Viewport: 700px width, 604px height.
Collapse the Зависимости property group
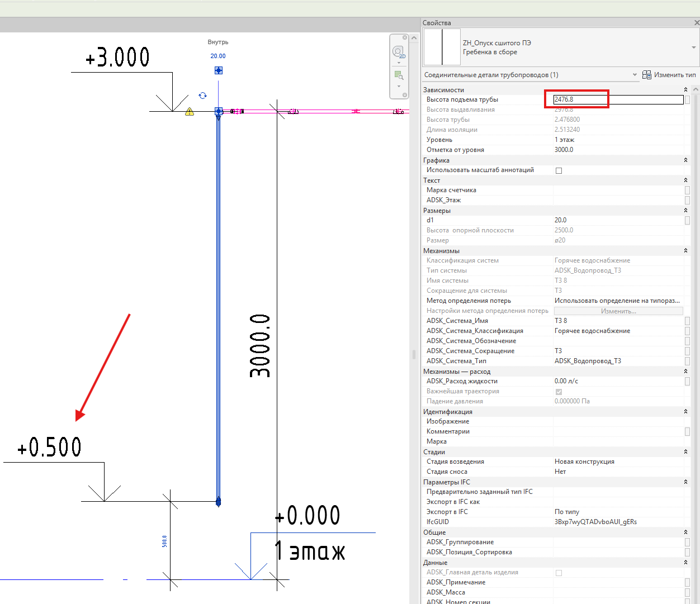tap(685, 90)
